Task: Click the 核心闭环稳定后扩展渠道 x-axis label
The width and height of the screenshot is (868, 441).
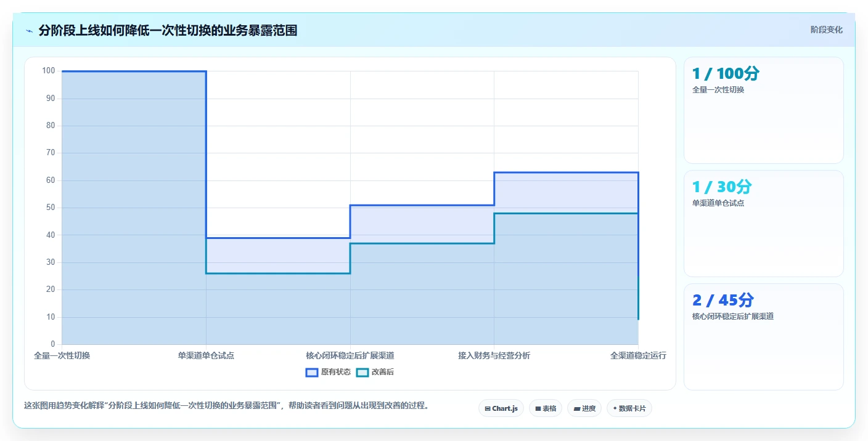Action: (x=350, y=355)
